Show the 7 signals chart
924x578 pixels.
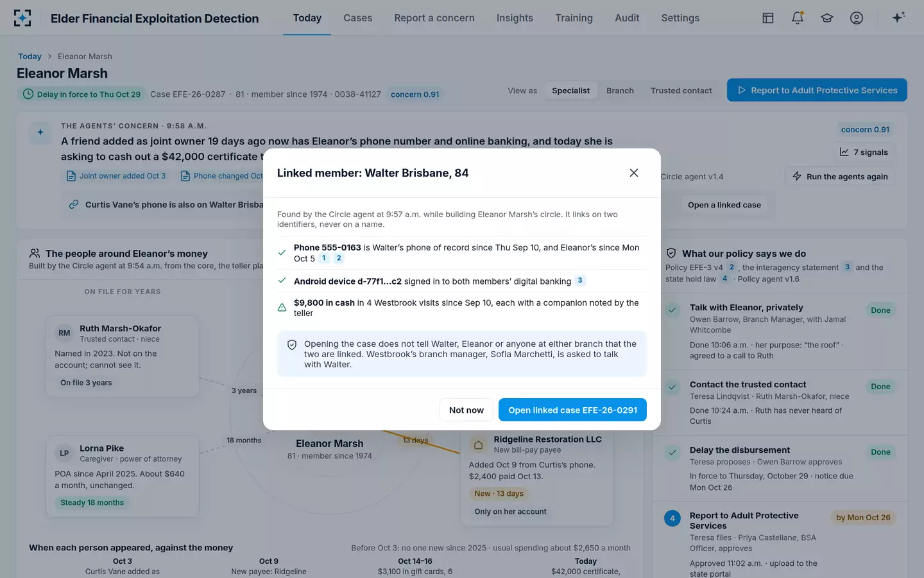864,152
